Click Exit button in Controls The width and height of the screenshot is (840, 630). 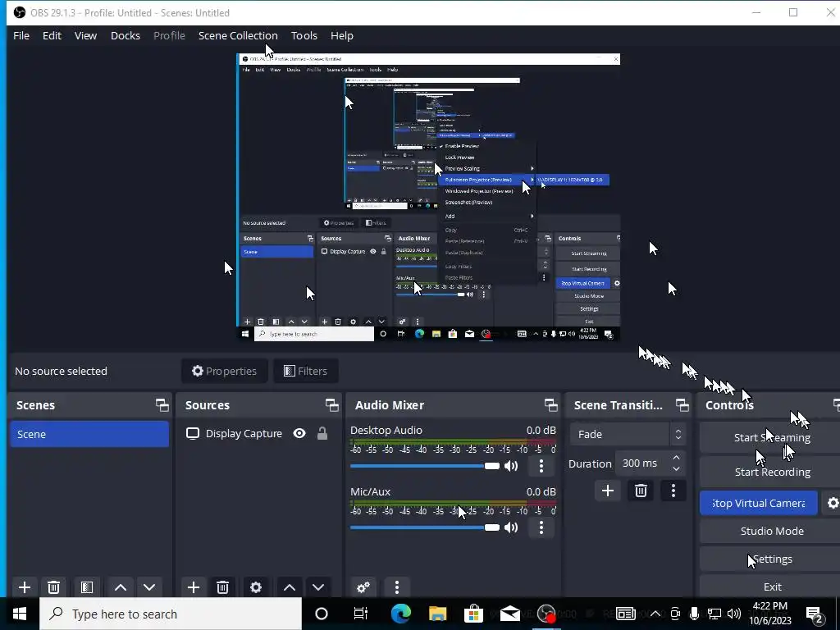772,587
